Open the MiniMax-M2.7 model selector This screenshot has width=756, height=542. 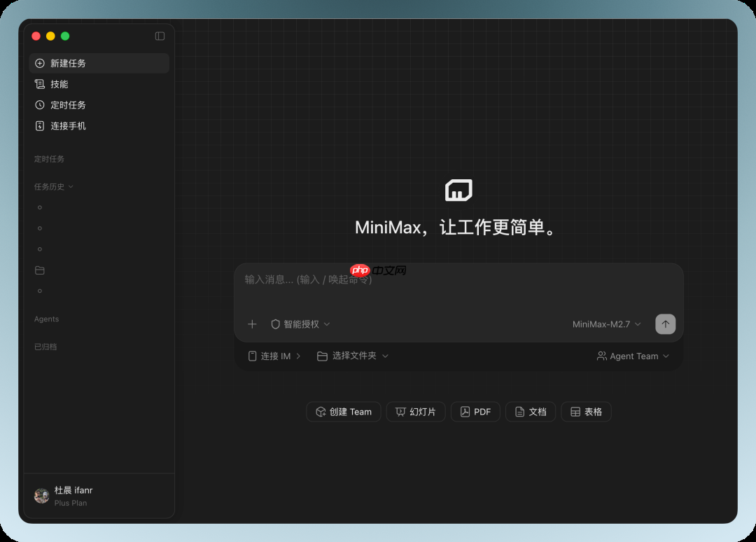[x=606, y=324]
